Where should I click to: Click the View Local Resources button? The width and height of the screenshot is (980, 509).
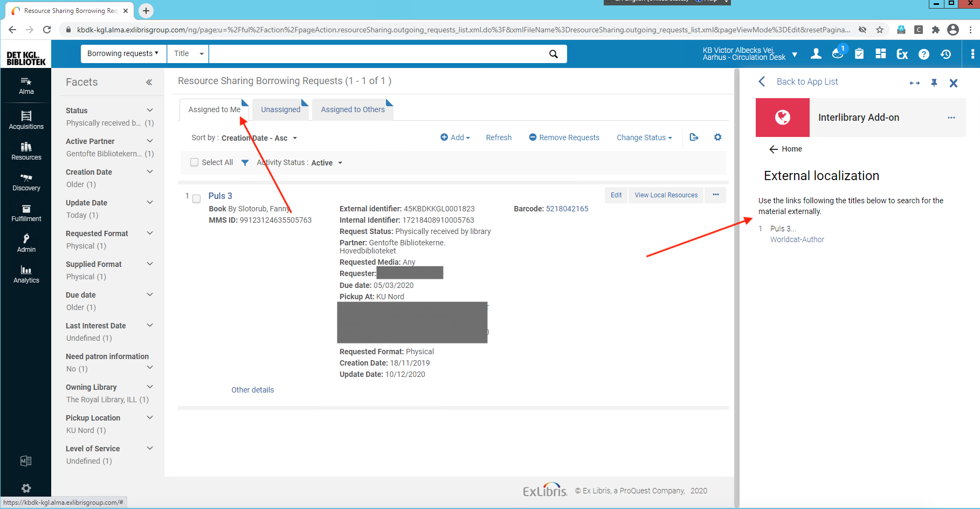coord(666,195)
